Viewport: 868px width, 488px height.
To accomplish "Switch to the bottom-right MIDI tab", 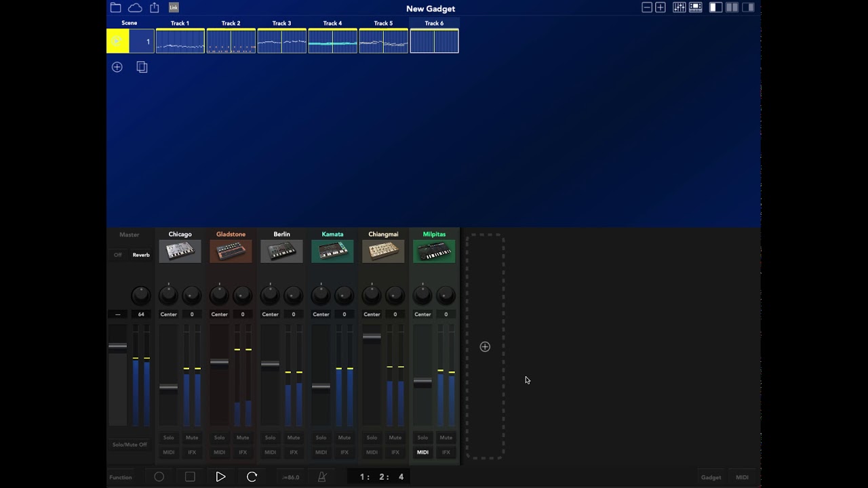I will (x=743, y=477).
